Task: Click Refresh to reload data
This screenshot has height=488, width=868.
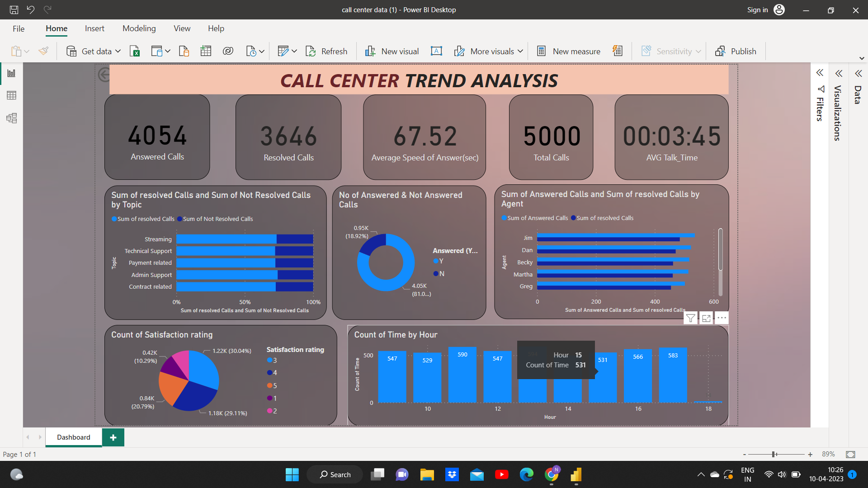Action: click(326, 51)
